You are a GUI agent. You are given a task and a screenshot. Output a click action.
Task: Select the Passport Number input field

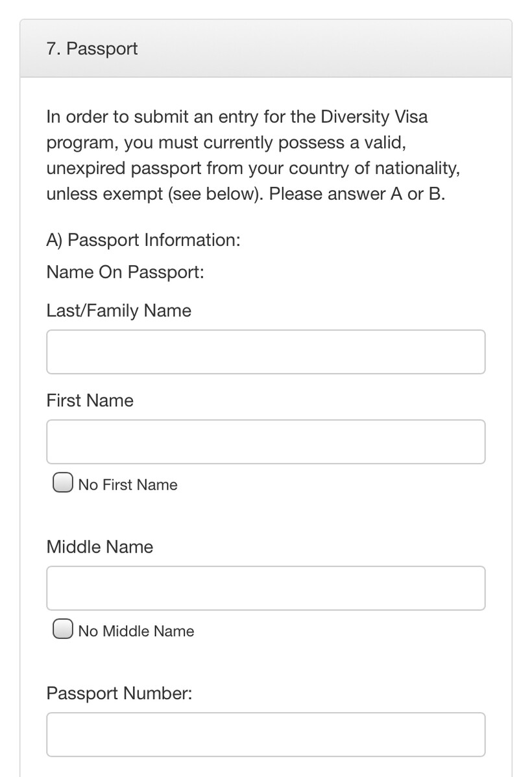[265, 734]
